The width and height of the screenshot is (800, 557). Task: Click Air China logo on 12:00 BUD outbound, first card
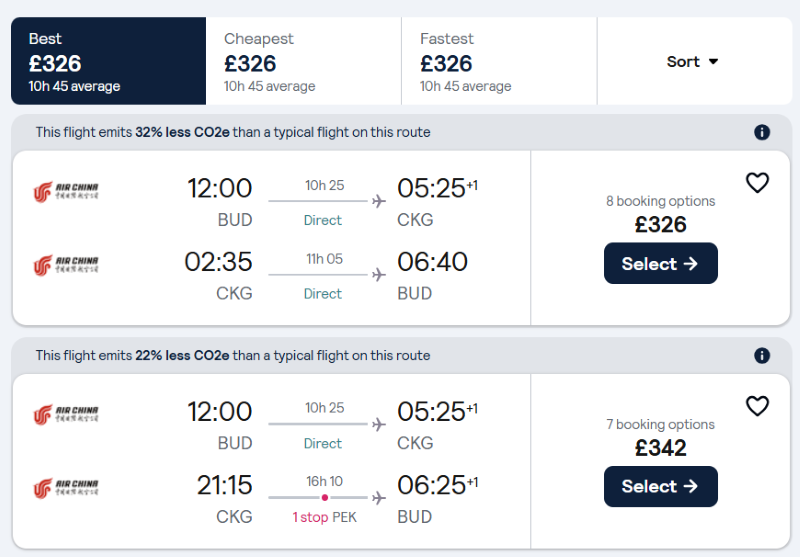click(x=66, y=192)
